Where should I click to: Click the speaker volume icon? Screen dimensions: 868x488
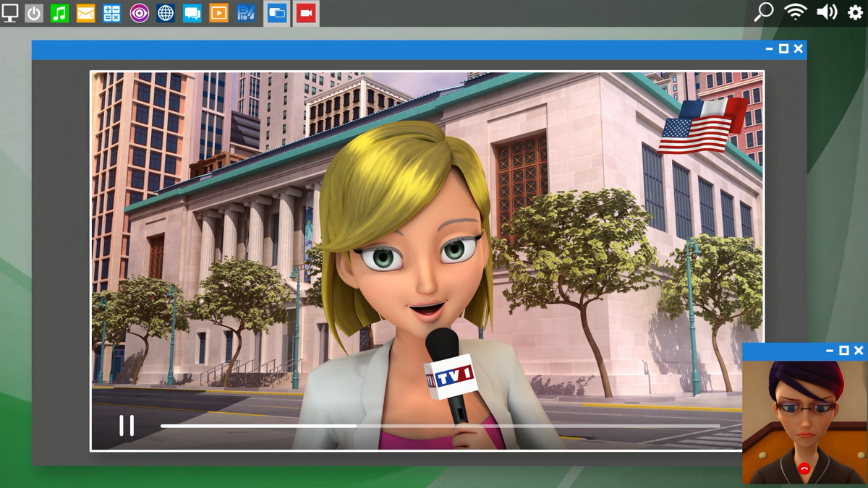pos(827,12)
